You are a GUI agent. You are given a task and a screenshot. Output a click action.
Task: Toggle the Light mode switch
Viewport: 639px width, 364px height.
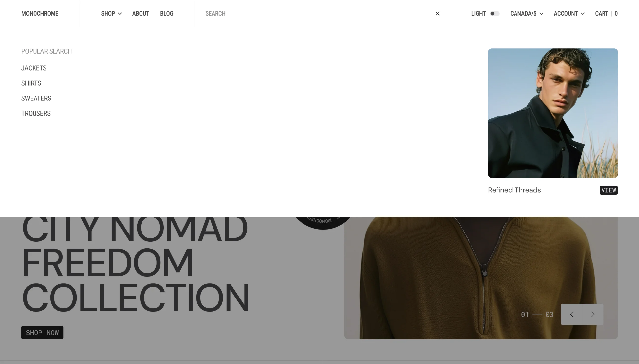(495, 14)
